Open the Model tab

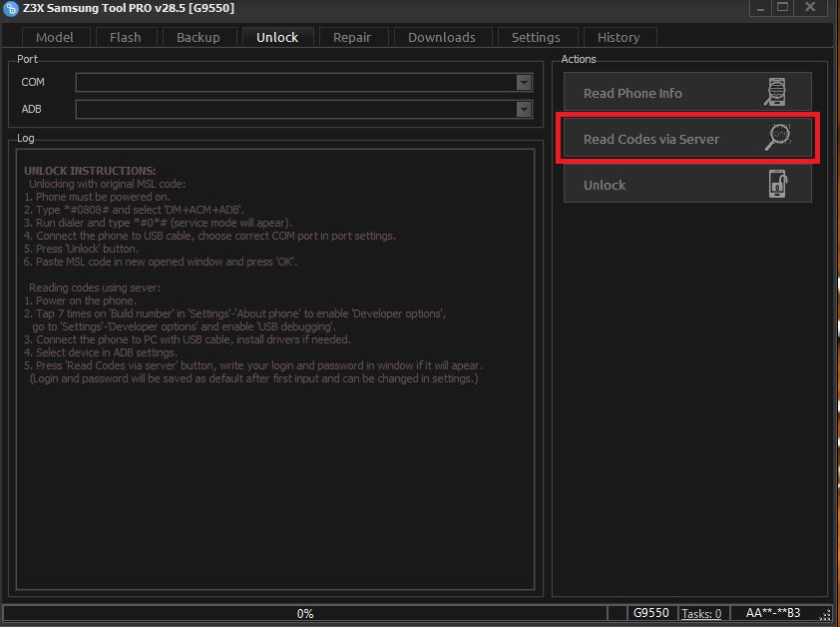tap(55, 38)
